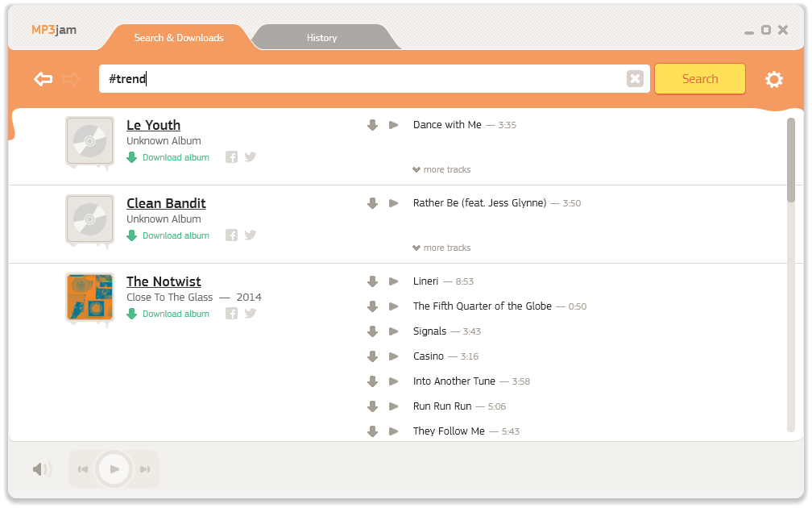Open settings via the gear icon
Image resolution: width=812 pixels, height=508 pixels.
[x=773, y=79]
